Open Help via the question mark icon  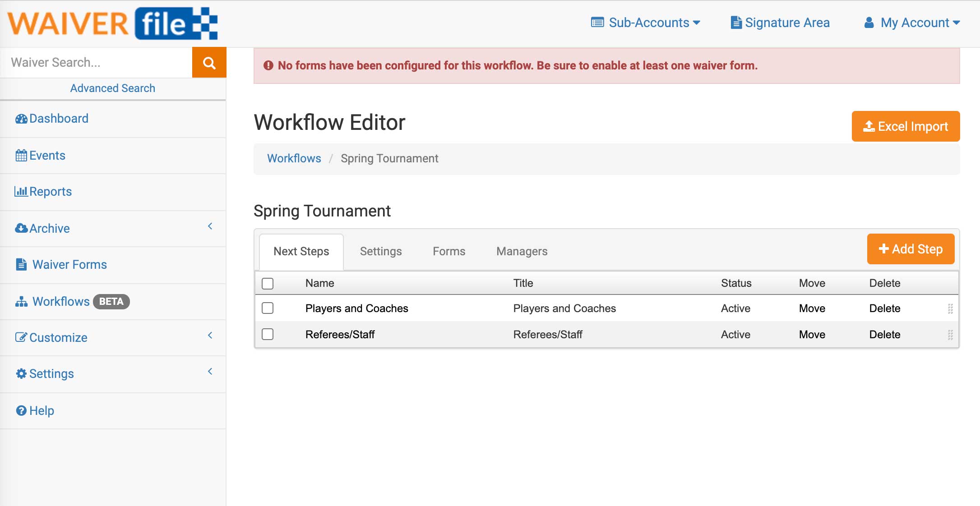(x=21, y=410)
